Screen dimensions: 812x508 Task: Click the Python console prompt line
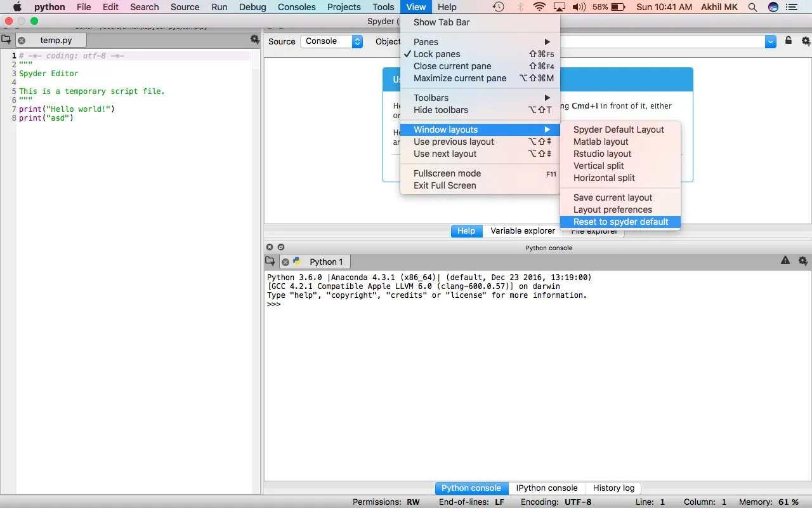click(273, 304)
